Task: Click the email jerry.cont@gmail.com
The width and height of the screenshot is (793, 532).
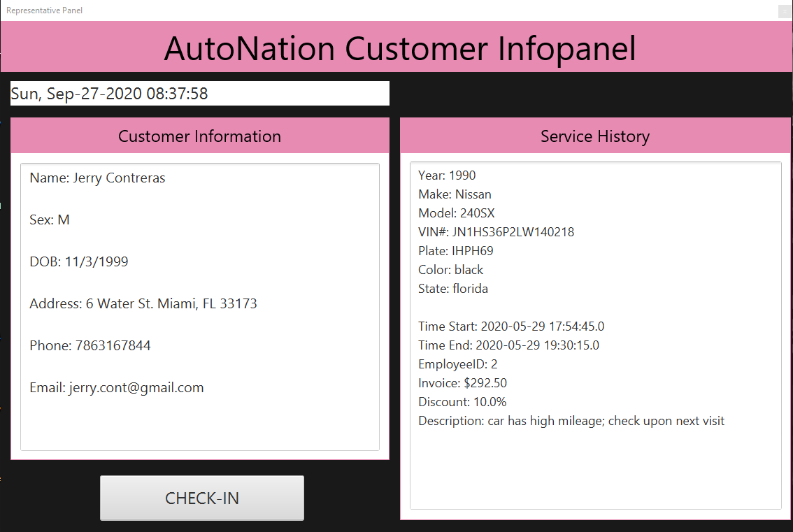Action: [x=136, y=387]
